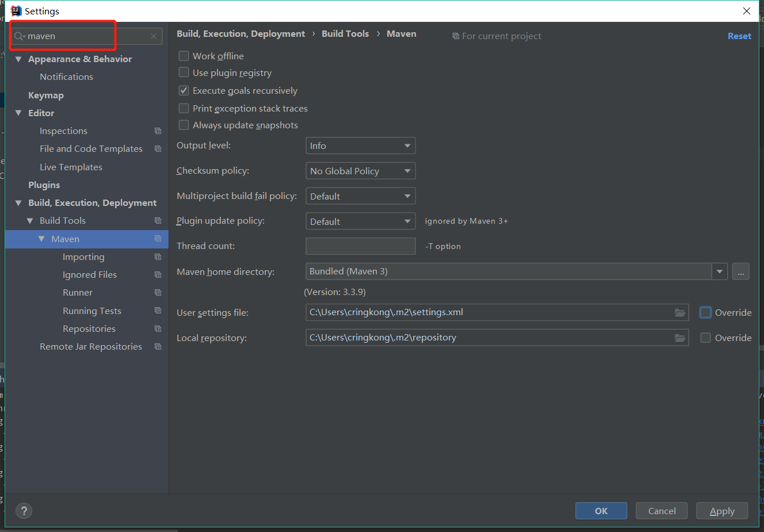
Task: Open the Plugin update policy dropdown
Action: point(361,221)
